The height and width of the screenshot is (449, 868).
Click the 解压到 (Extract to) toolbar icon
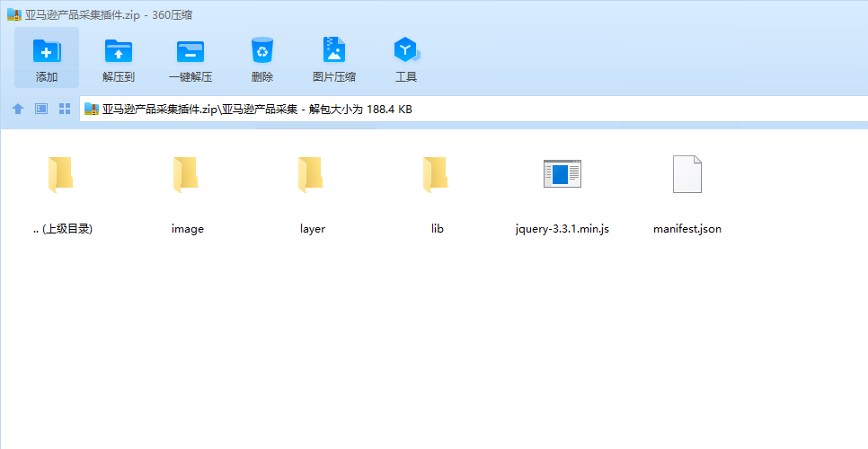click(x=119, y=51)
